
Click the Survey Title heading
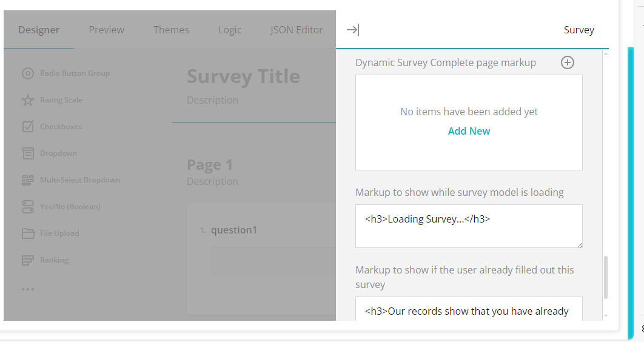[243, 76]
